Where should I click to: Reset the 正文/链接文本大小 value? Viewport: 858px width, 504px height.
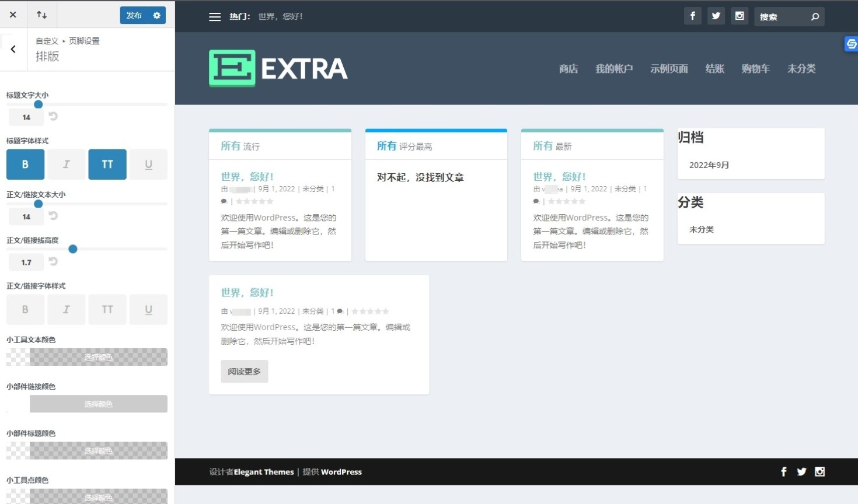(x=53, y=216)
